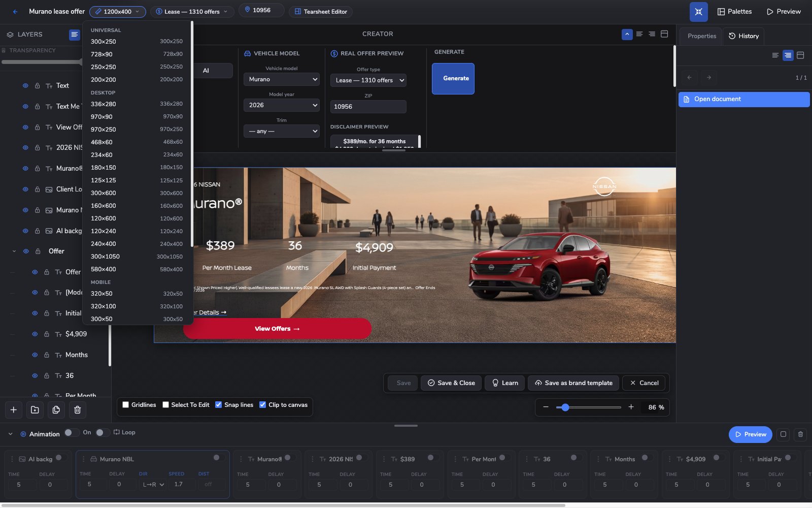The width and height of the screenshot is (812, 508).
Task: Choose the 970x250 desktop size
Action: 137,130
